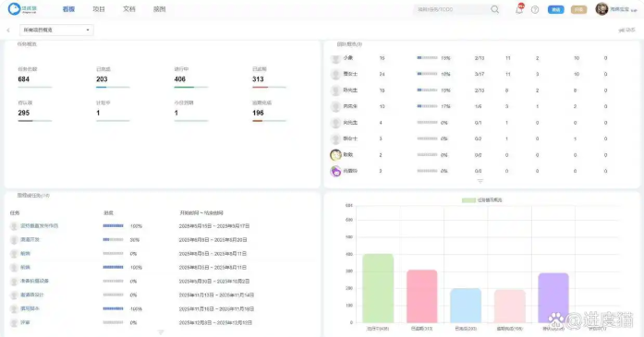This screenshot has height=337, width=644.
Task: Click the count 196
Action: click(258, 113)
